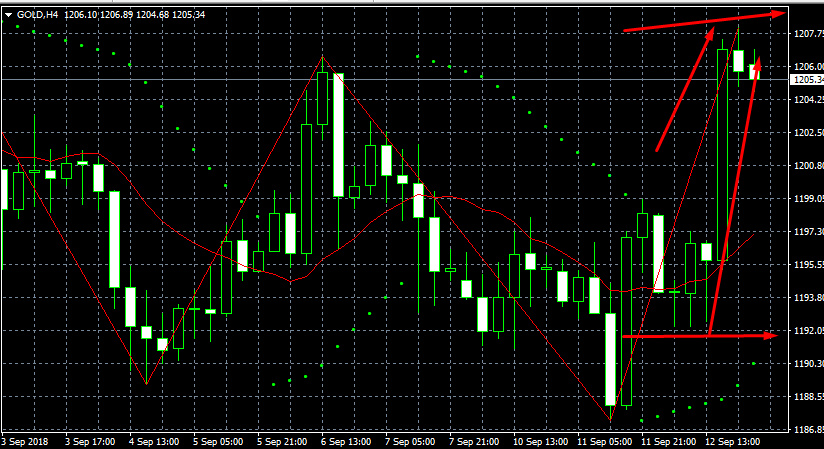
Task: Click the 1204.25 price axis label
Action: tap(808, 100)
